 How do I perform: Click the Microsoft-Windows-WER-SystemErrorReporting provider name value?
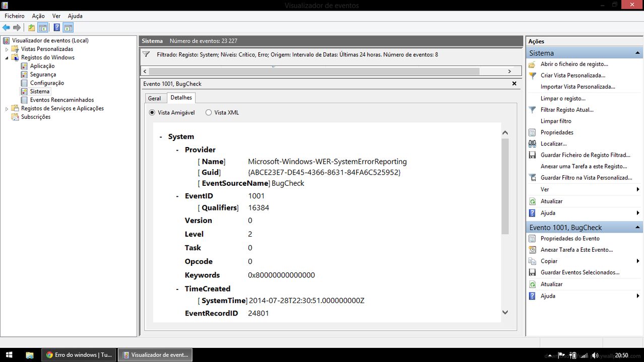[x=328, y=162]
